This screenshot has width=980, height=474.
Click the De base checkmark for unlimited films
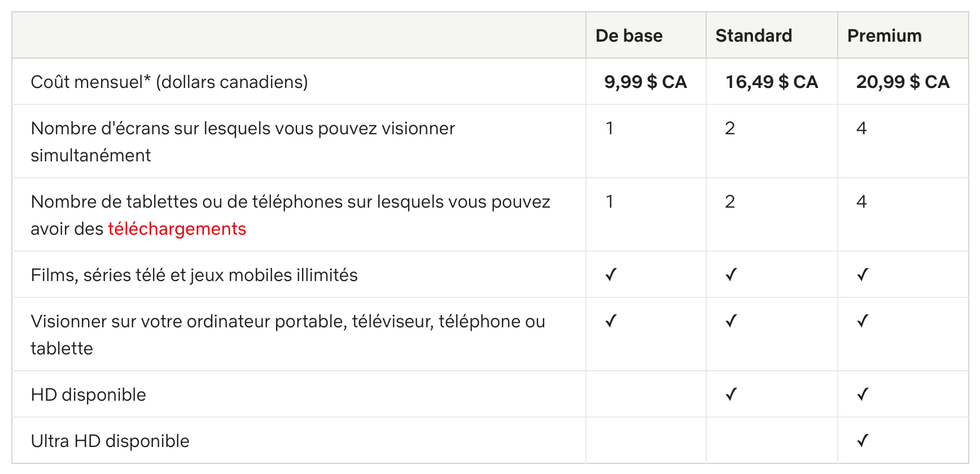tap(611, 275)
